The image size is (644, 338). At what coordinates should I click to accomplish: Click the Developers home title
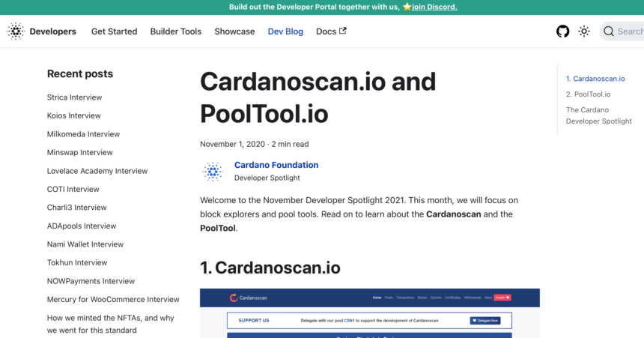click(52, 31)
